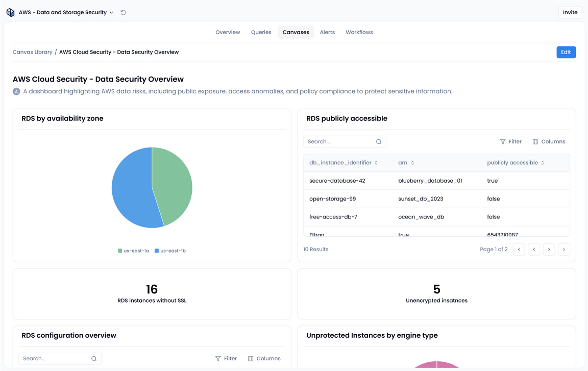Click the pink pie slice in Unprotected Instances chart
The height and width of the screenshot is (371, 588).
[437, 365]
